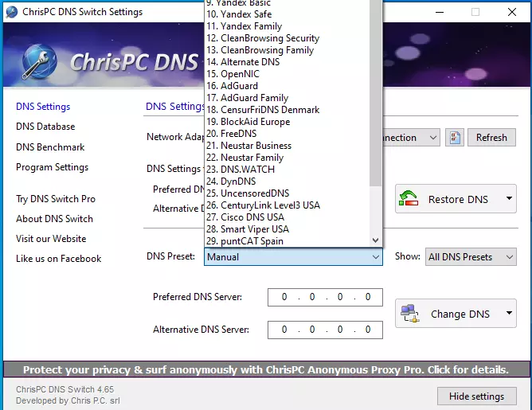
Task: Expand the Show All DNS Presets dropdown
Action: click(x=471, y=257)
